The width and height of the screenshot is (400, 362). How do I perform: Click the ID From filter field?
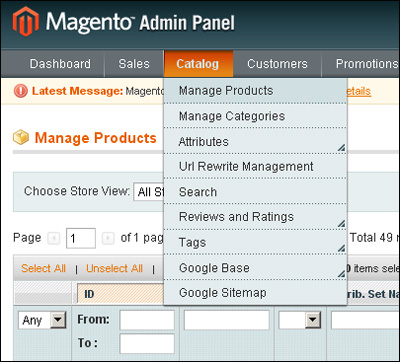pos(147,320)
